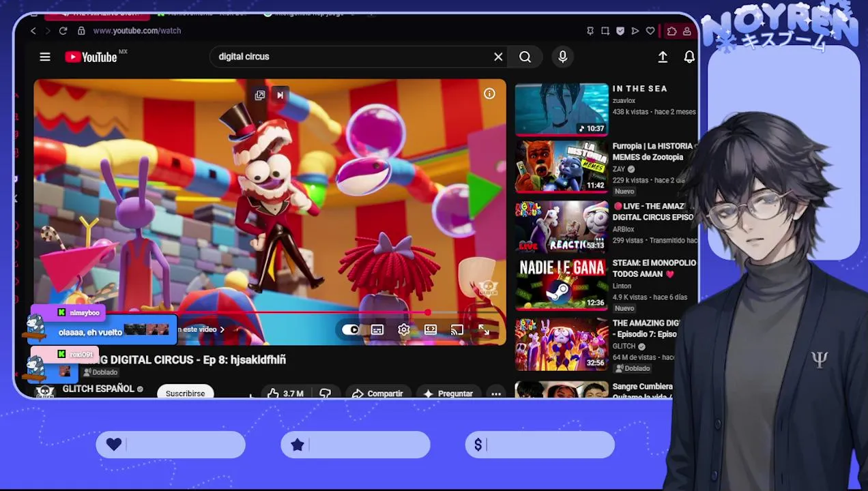Click the dollar widget in stream overlay

point(540,445)
